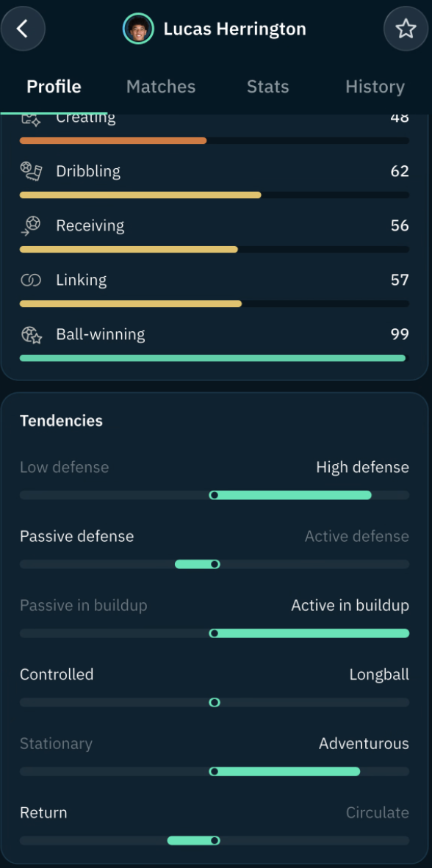Image resolution: width=432 pixels, height=868 pixels.
Task: Click the Passive defense slider handle
Action: [215, 564]
